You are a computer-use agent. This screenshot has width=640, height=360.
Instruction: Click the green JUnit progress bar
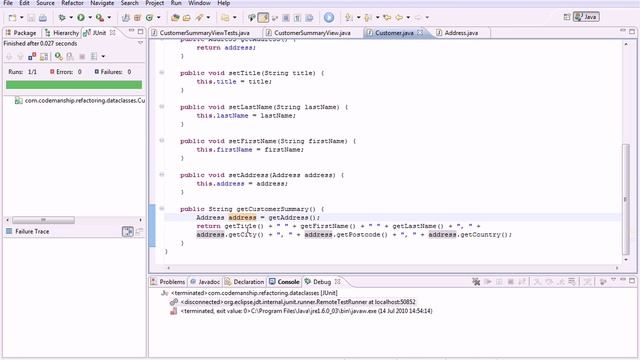point(74,84)
